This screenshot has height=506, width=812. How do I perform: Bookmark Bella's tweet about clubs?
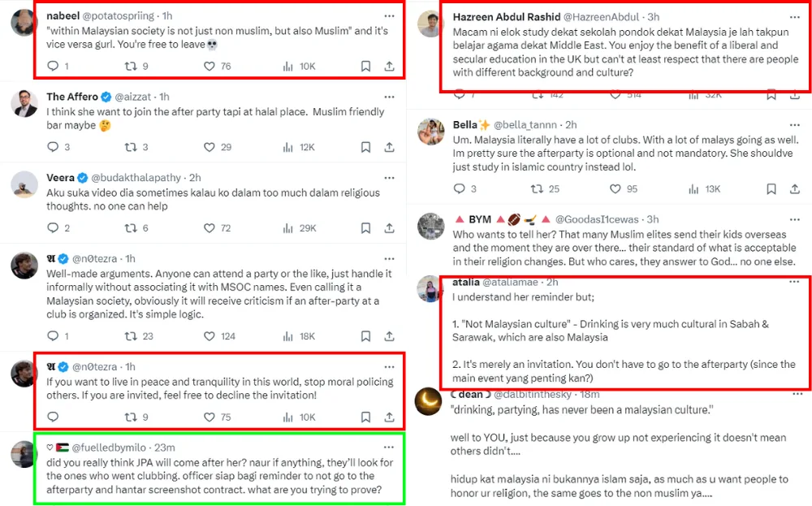[771, 188]
